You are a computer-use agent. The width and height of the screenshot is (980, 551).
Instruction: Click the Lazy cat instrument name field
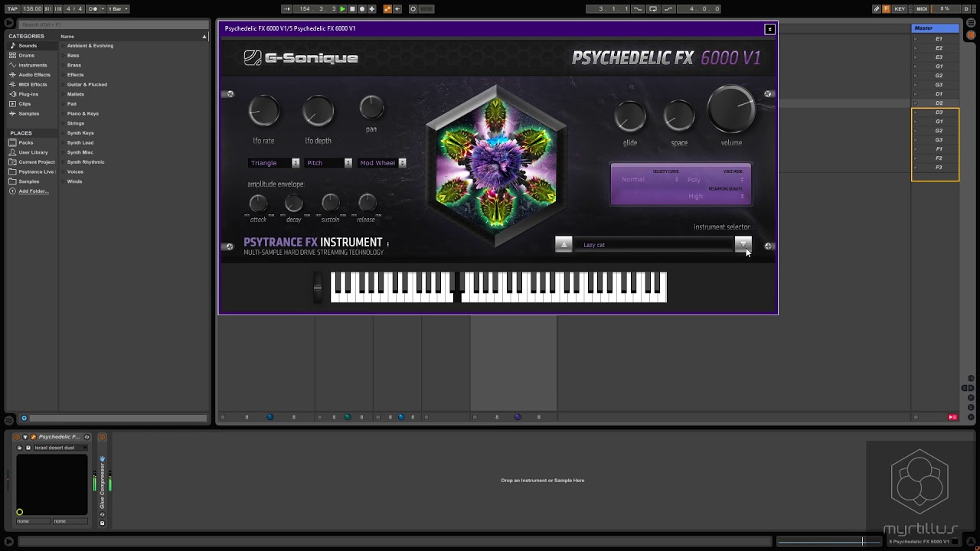tap(653, 245)
